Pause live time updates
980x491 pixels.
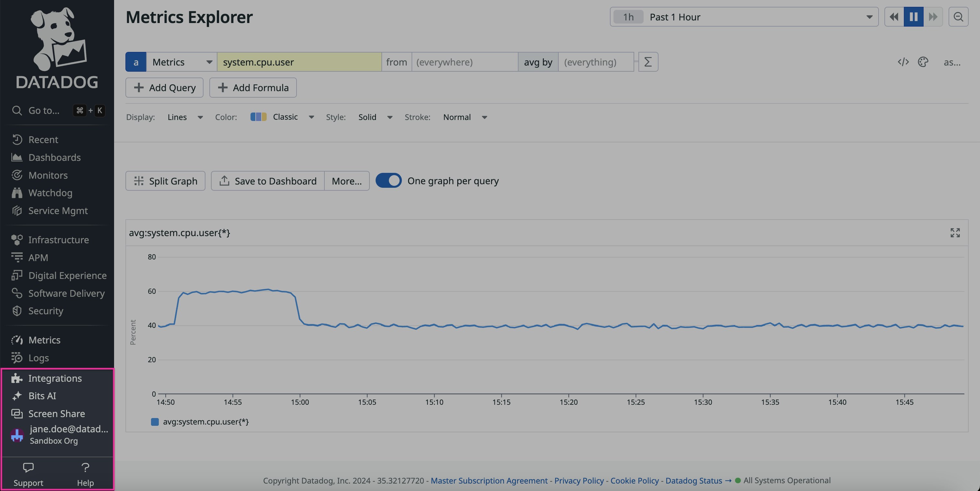(x=914, y=17)
